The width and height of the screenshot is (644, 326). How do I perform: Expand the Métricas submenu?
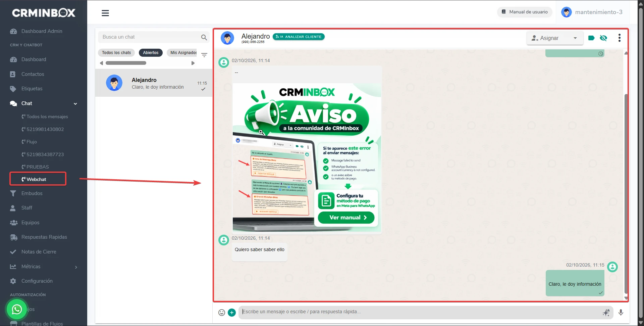click(x=44, y=267)
